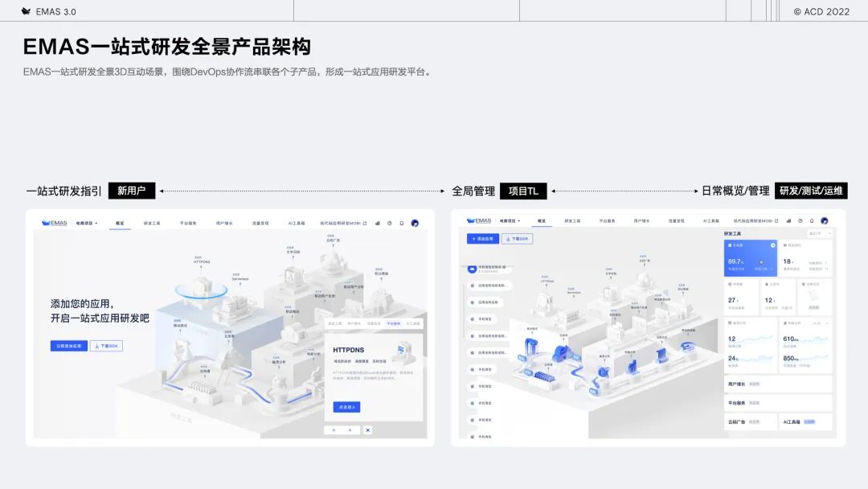Expand the 平台服务 row in dashboard panel
This screenshot has height=489, width=868.
click(778, 403)
